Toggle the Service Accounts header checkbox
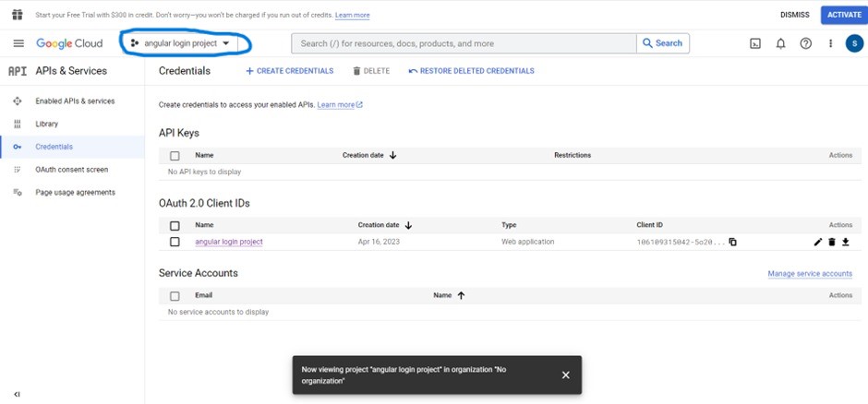The image size is (868, 404). click(175, 296)
